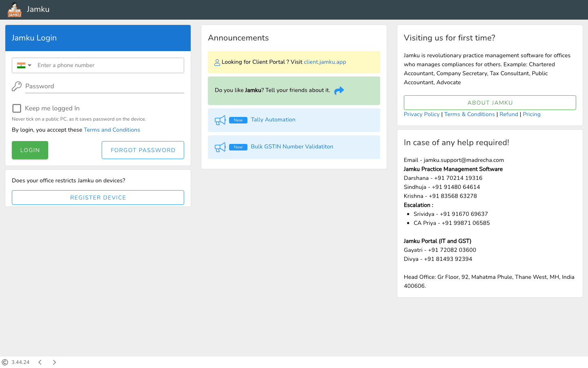Click the key icon beside Password
Image resolution: width=588 pixels, height=368 pixels.
coord(17,86)
